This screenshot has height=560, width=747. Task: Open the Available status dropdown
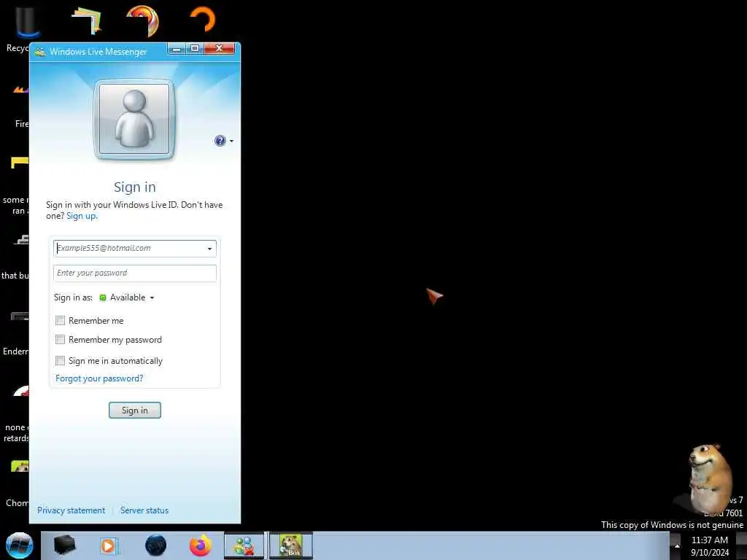pyautogui.click(x=128, y=297)
